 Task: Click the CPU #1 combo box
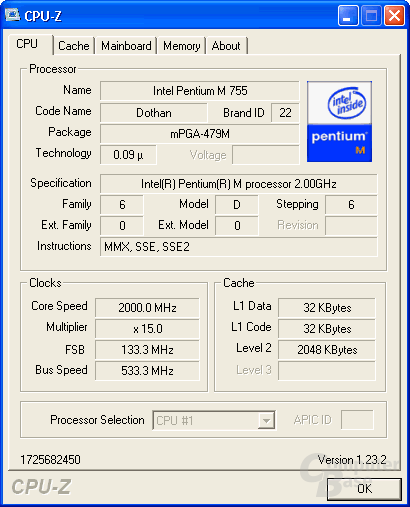214,420
